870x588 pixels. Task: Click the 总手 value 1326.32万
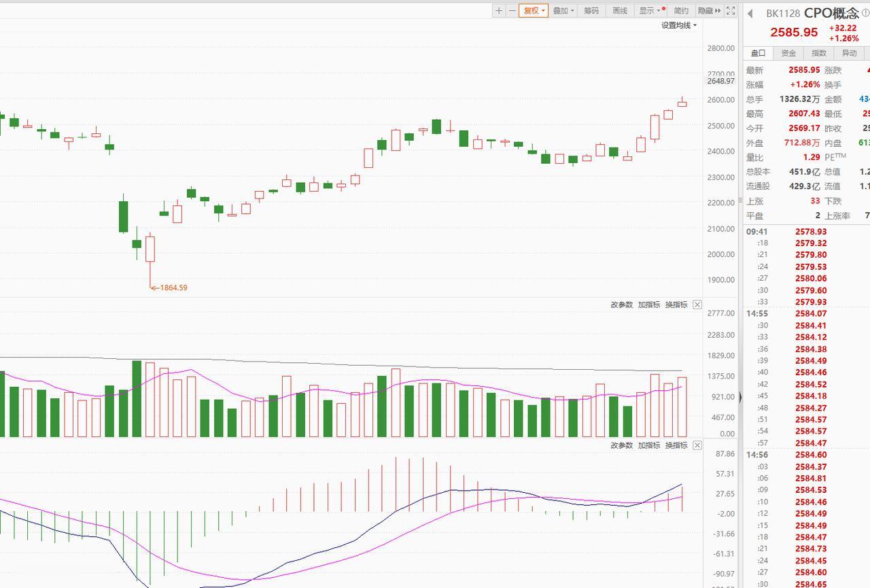pyautogui.click(x=799, y=99)
